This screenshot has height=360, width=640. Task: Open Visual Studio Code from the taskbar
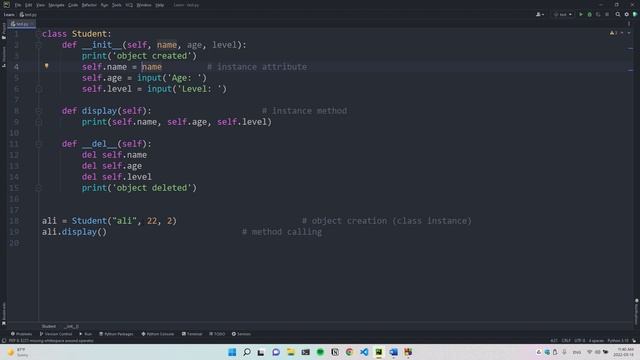tap(364, 352)
